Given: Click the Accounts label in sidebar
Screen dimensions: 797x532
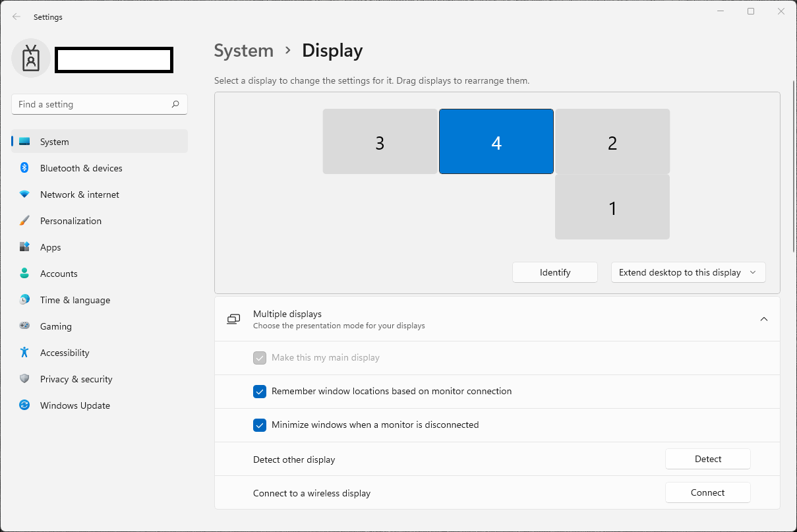Looking at the screenshot, I should point(59,274).
